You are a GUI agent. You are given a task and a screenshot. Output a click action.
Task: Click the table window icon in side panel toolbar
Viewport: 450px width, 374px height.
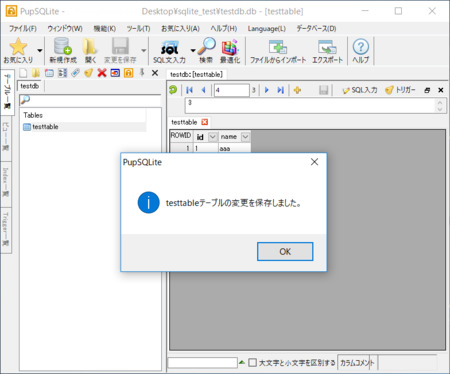coord(49,73)
